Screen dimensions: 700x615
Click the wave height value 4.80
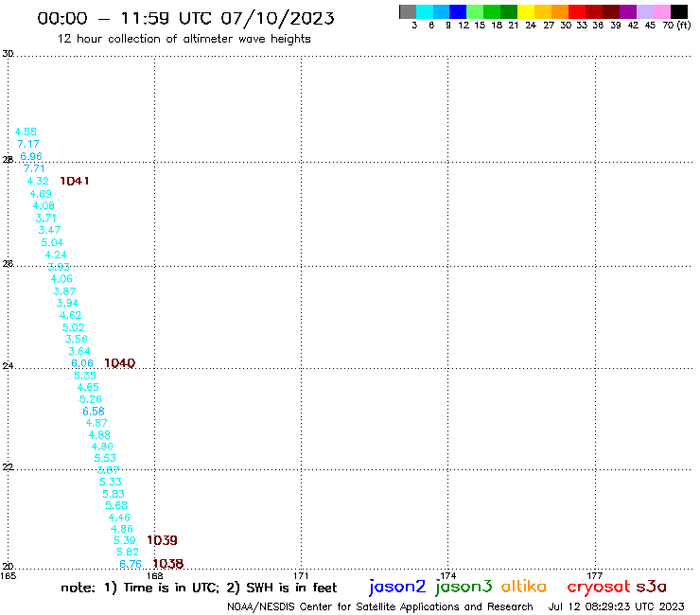[102, 447]
